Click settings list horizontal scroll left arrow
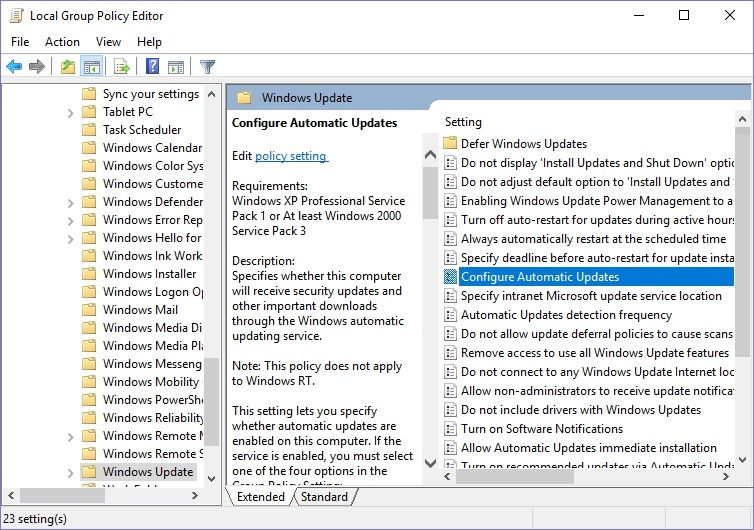754x530 pixels. [x=447, y=477]
